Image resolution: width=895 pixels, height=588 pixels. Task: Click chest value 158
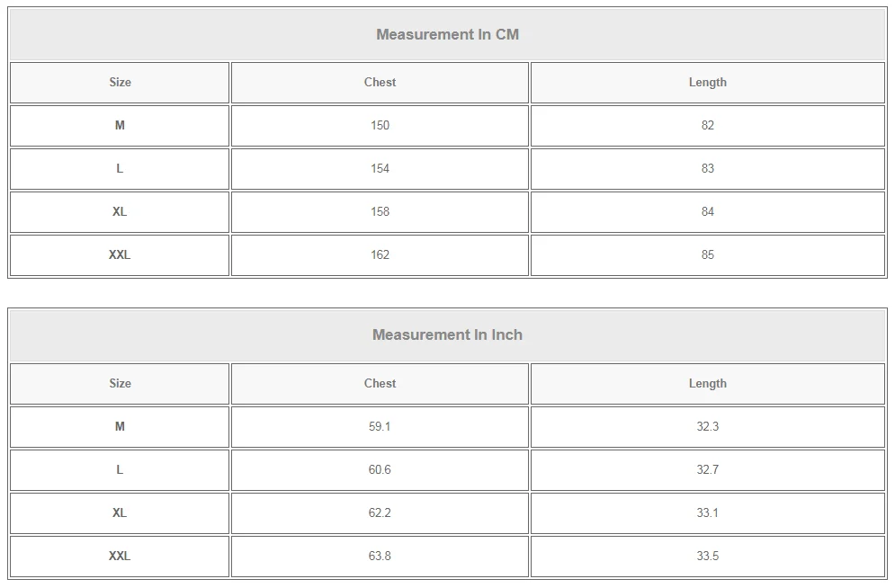[380, 211]
